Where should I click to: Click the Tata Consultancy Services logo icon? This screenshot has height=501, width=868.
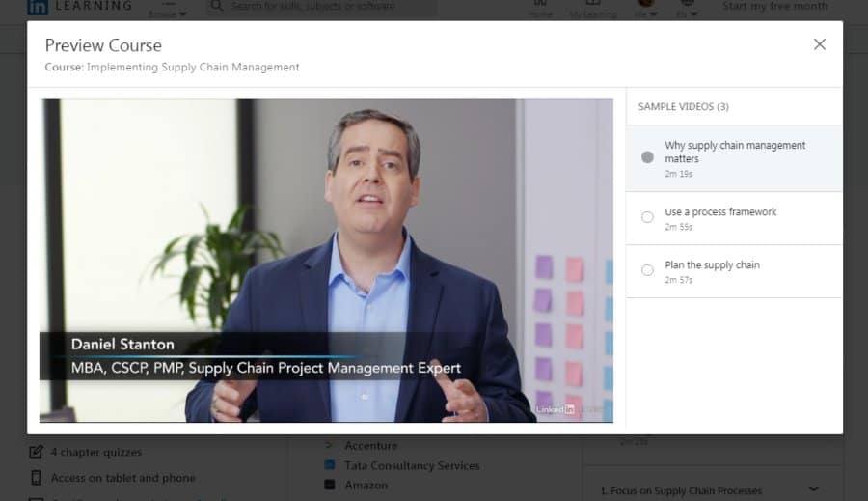point(330,465)
